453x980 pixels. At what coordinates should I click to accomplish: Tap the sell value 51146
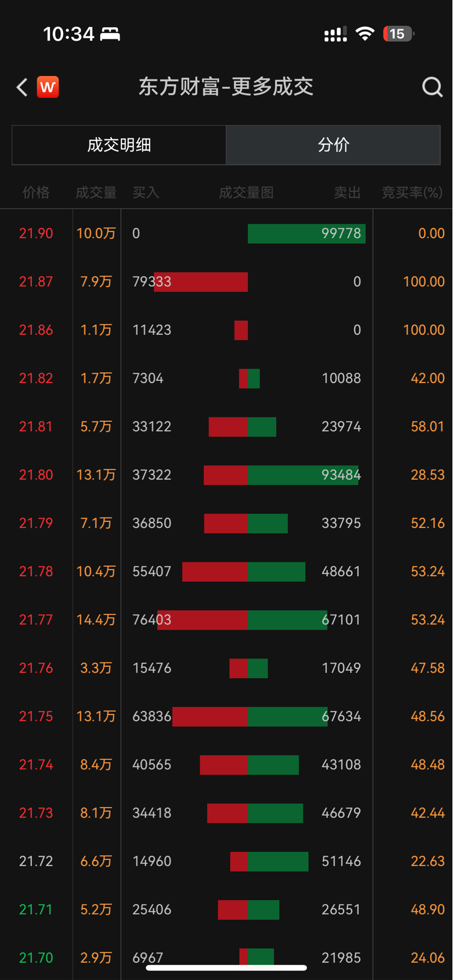[341, 861]
